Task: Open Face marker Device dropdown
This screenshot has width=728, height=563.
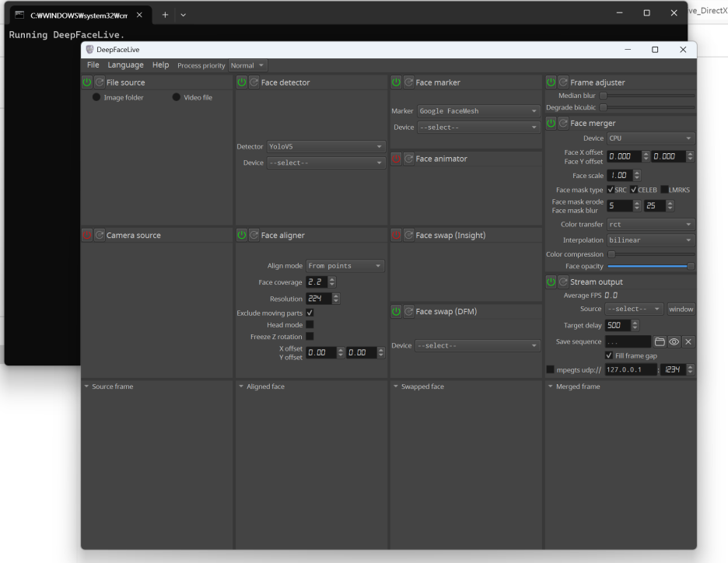Action: coord(478,128)
